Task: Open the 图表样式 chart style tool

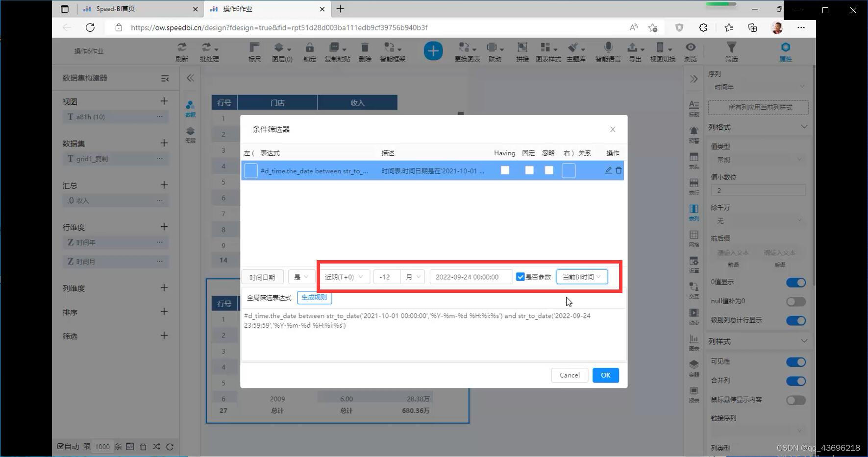Action: click(548, 51)
